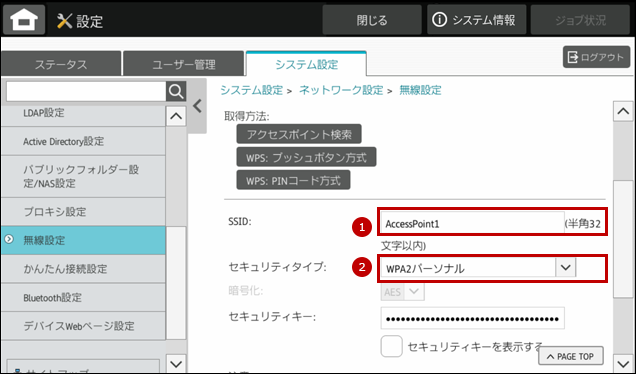Image resolution: width=636 pixels, height=374 pixels.
Task: Open システム情報 info button
Action: 476,20
